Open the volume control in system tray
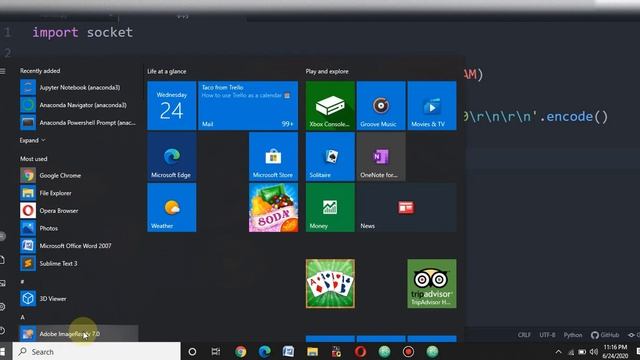Image resolution: width=640 pixels, height=360 pixels. point(594,352)
